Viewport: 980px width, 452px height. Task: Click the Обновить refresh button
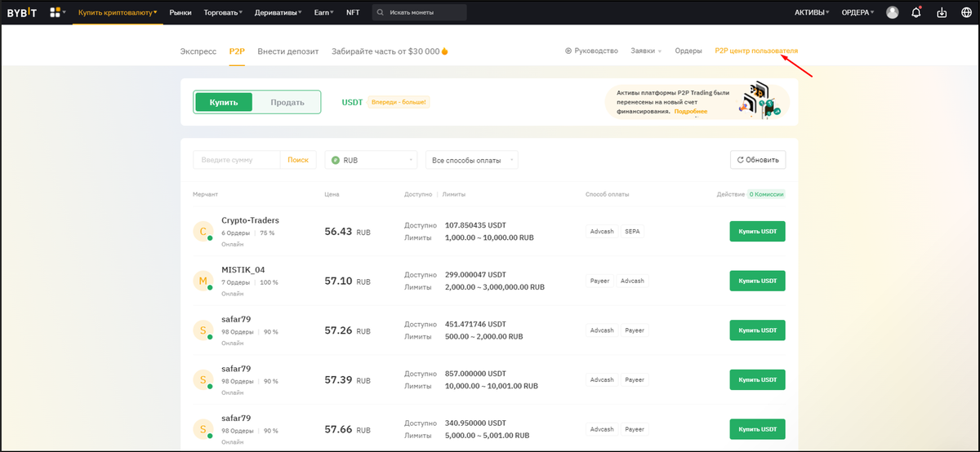click(x=758, y=160)
